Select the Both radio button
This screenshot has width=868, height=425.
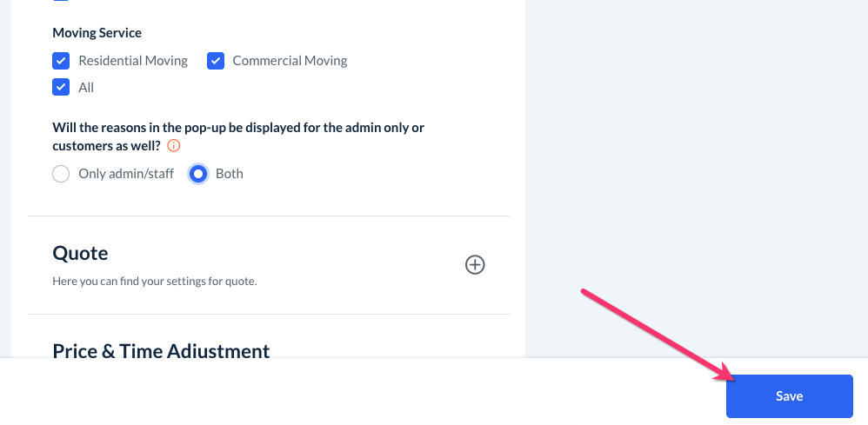click(x=198, y=174)
